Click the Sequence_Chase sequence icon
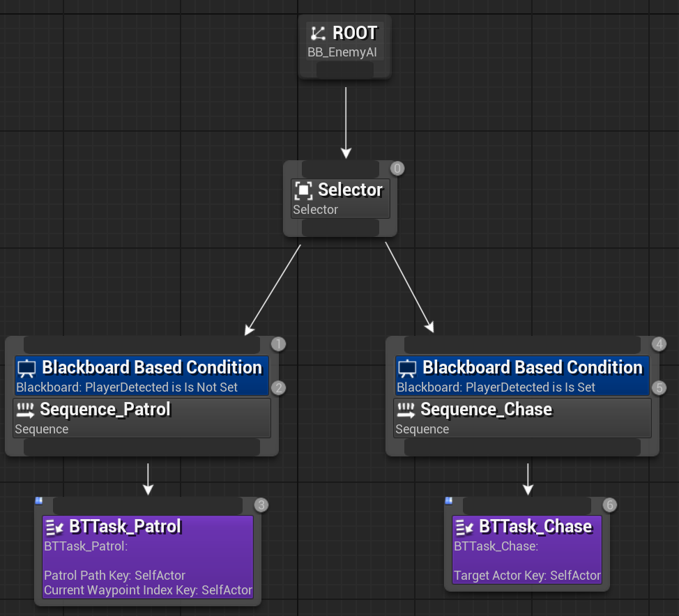 (x=406, y=410)
